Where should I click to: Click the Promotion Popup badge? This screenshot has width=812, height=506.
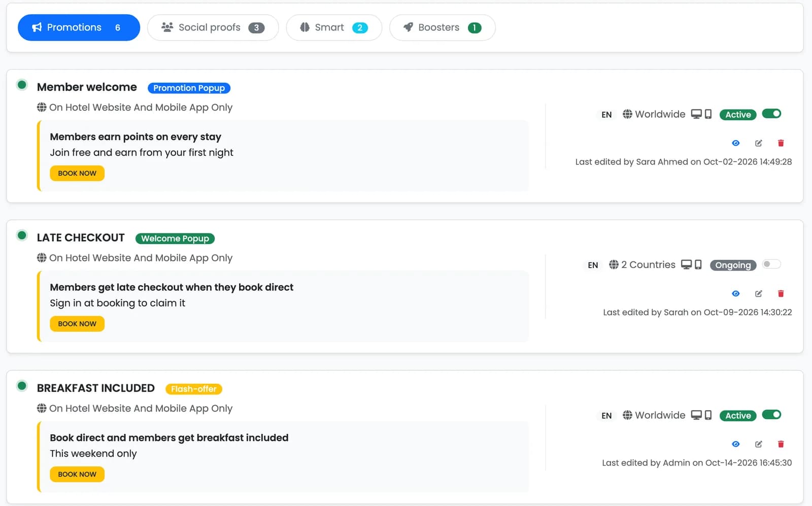click(x=189, y=88)
